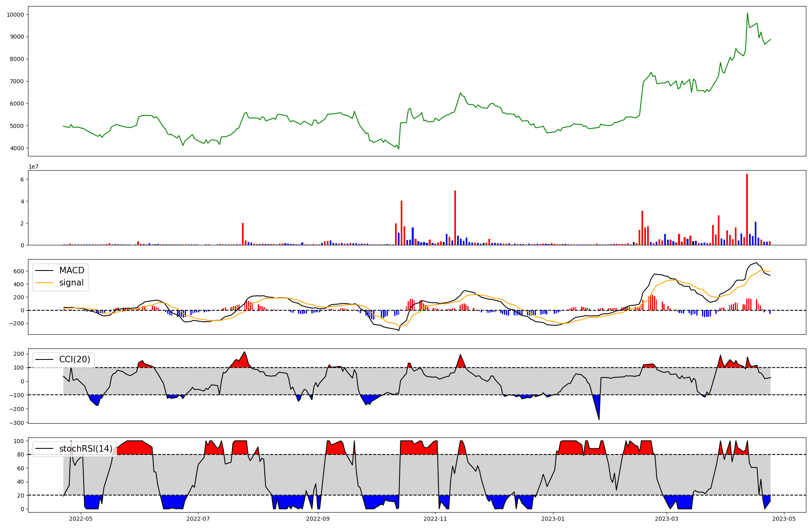Click the stochRSI(14) legend label
Screen dimensions: 812x528
pos(86,448)
